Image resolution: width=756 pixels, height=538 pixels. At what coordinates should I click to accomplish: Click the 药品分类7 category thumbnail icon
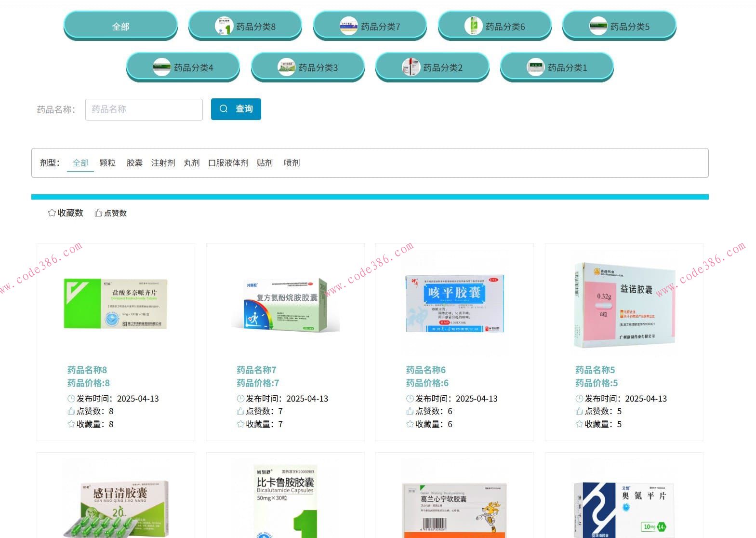tap(349, 26)
